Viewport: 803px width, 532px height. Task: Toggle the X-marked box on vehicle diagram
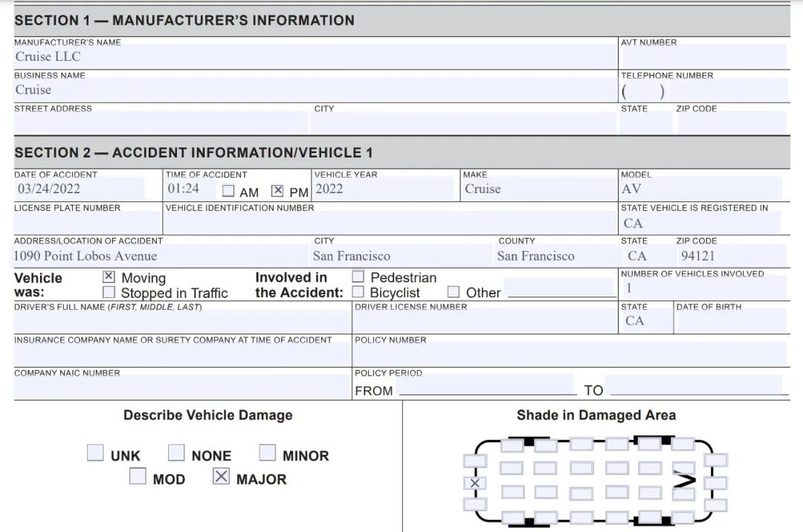(x=474, y=483)
